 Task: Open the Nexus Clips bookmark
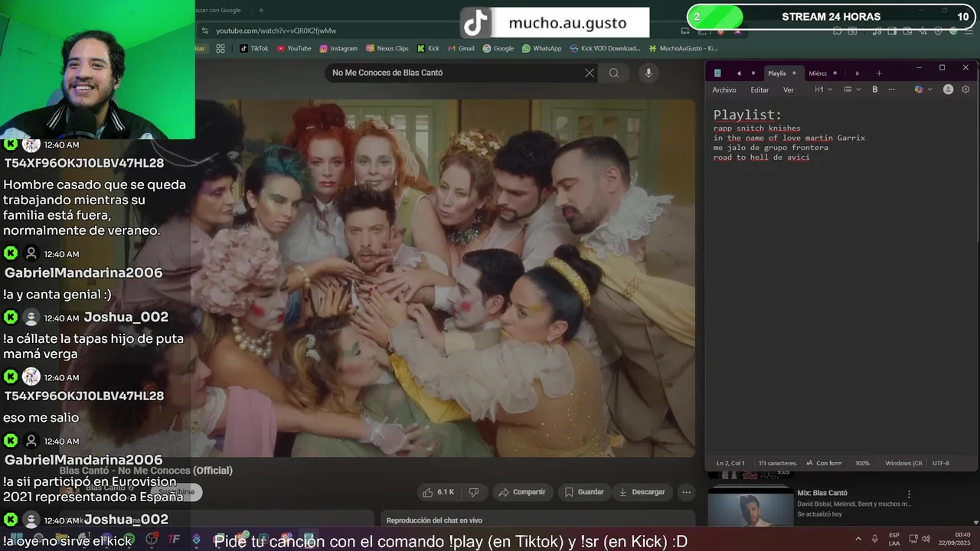coord(387,48)
